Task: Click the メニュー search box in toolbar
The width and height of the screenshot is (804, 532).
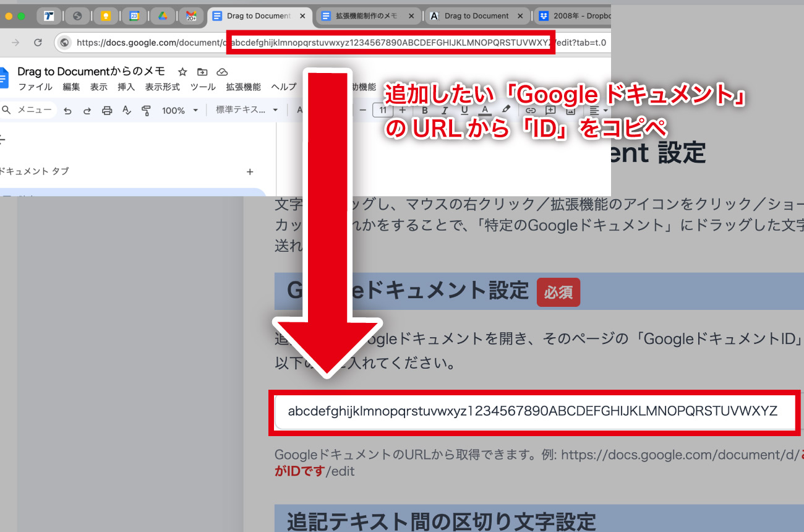Action: [x=28, y=110]
